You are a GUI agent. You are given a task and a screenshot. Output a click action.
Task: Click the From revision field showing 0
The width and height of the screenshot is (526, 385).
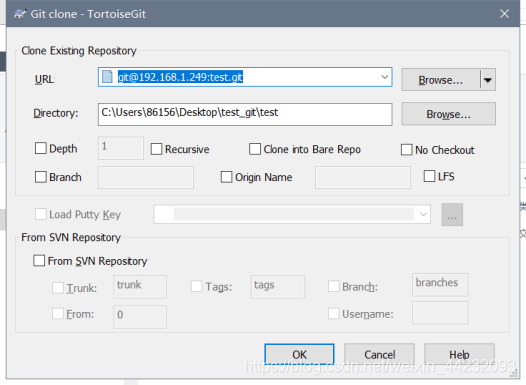pos(140,317)
